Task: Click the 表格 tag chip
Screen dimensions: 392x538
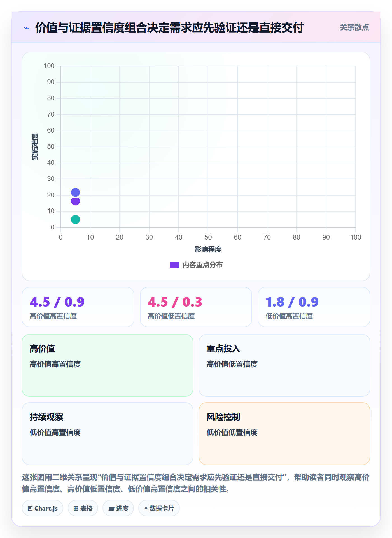Action: click(83, 508)
